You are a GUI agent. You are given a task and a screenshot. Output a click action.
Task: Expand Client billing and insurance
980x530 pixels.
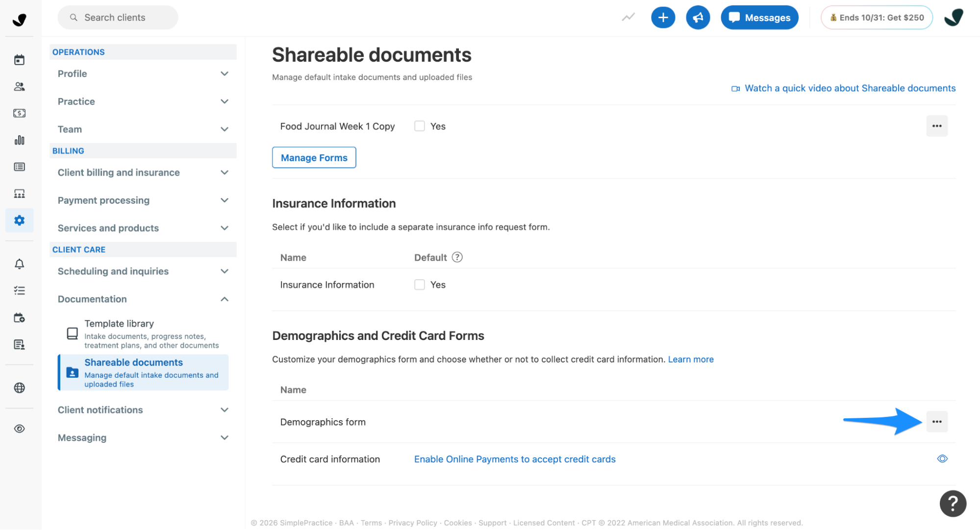[143, 172]
